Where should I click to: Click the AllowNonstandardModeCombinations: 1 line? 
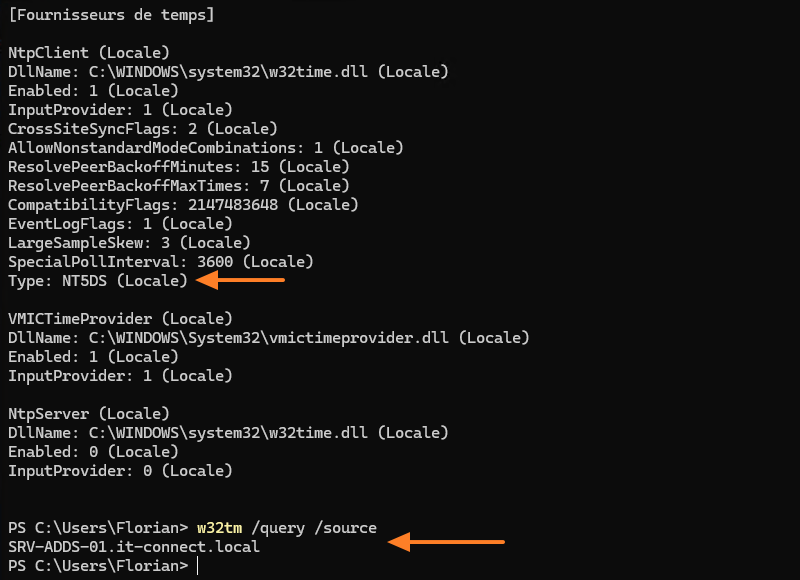[x=205, y=148]
